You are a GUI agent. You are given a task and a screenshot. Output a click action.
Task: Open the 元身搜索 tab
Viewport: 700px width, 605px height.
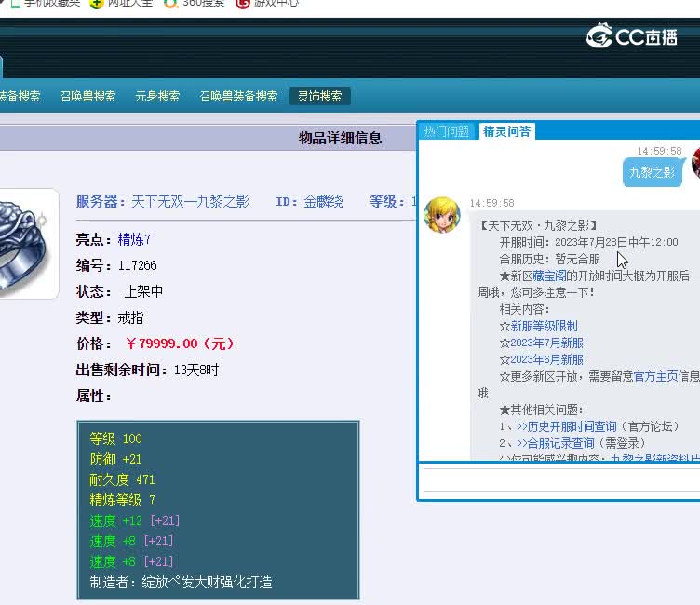pyautogui.click(x=157, y=96)
